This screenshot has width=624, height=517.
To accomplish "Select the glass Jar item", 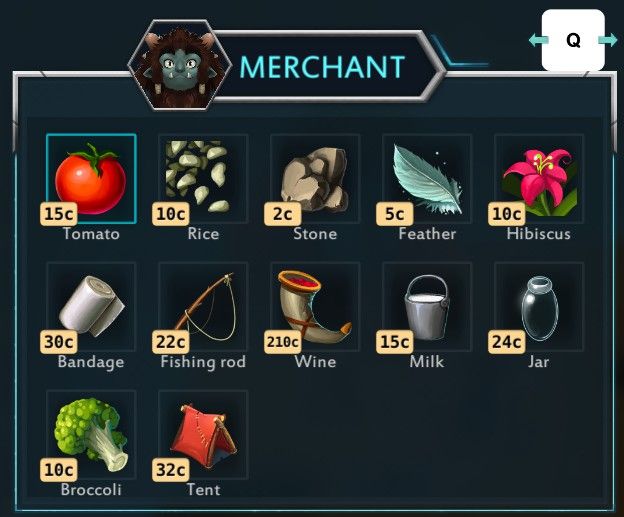I will (x=539, y=307).
